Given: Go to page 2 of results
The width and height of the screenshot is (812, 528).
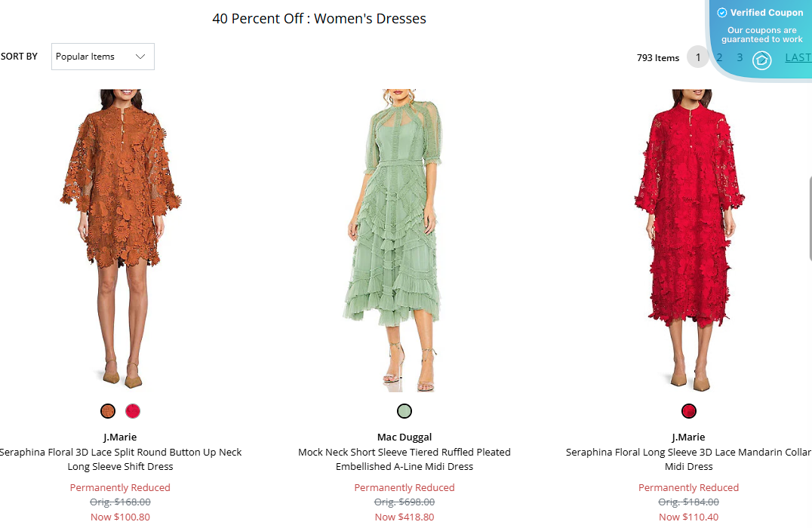Looking at the screenshot, I should tap(719, 57).
